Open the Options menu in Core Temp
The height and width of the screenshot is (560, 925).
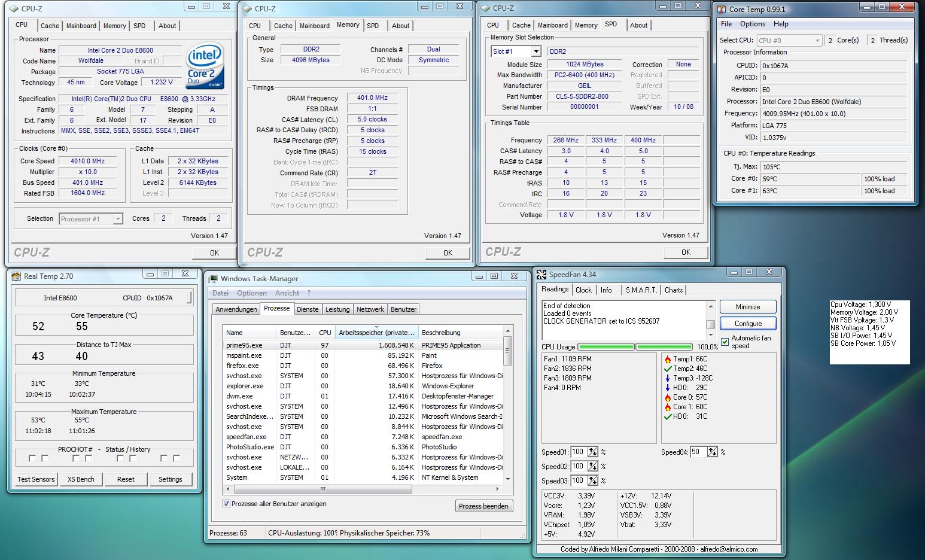coord(752,24)
